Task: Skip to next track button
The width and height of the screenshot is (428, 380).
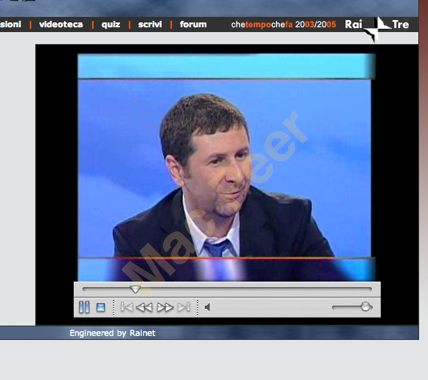Action: point(184,307)
